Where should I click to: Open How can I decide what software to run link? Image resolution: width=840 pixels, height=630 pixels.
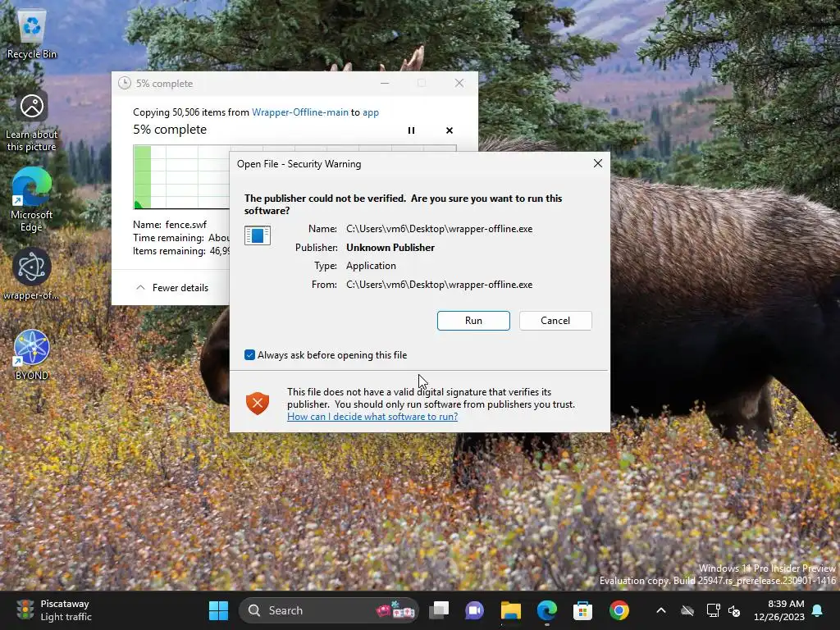click(x=372, y=416)
